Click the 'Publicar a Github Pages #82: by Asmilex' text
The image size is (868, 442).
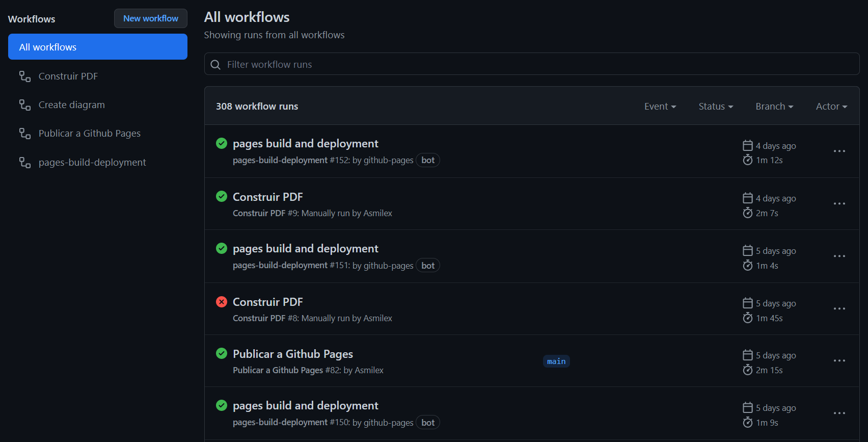coord(308,370)
